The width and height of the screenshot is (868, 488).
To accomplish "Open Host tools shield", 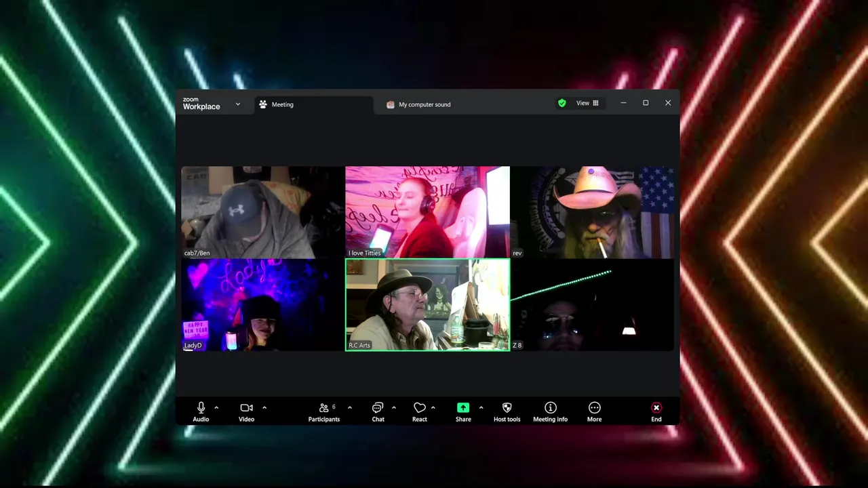I will (x=507, y=411).
